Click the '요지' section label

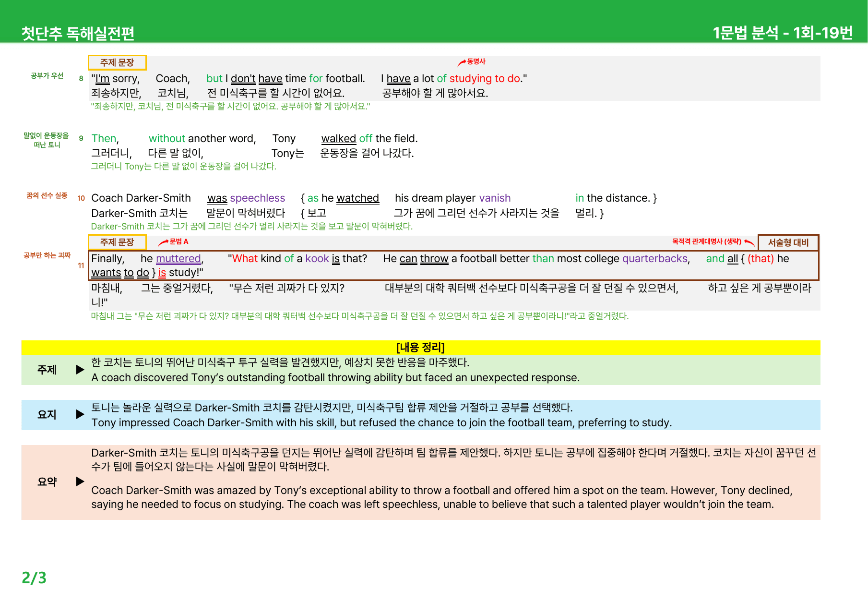click(47, 414)
